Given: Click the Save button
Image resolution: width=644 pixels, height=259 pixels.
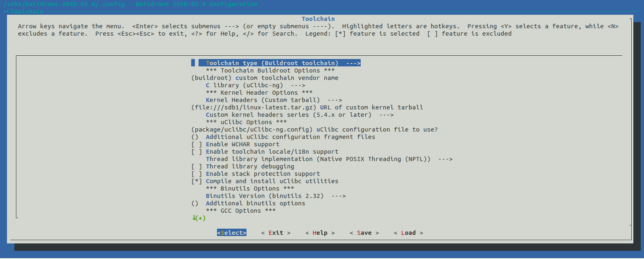Looking at the screenshot, I should click(x=364, y=233).
